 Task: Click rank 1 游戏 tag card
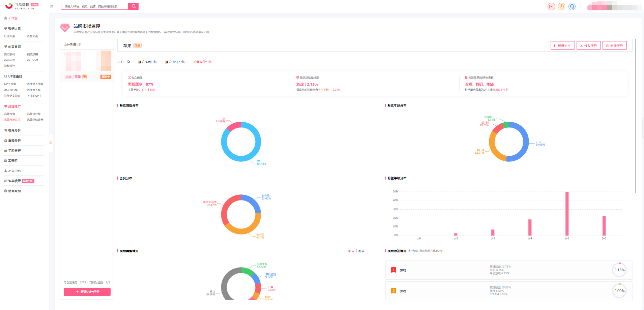(x=509, y=270)
